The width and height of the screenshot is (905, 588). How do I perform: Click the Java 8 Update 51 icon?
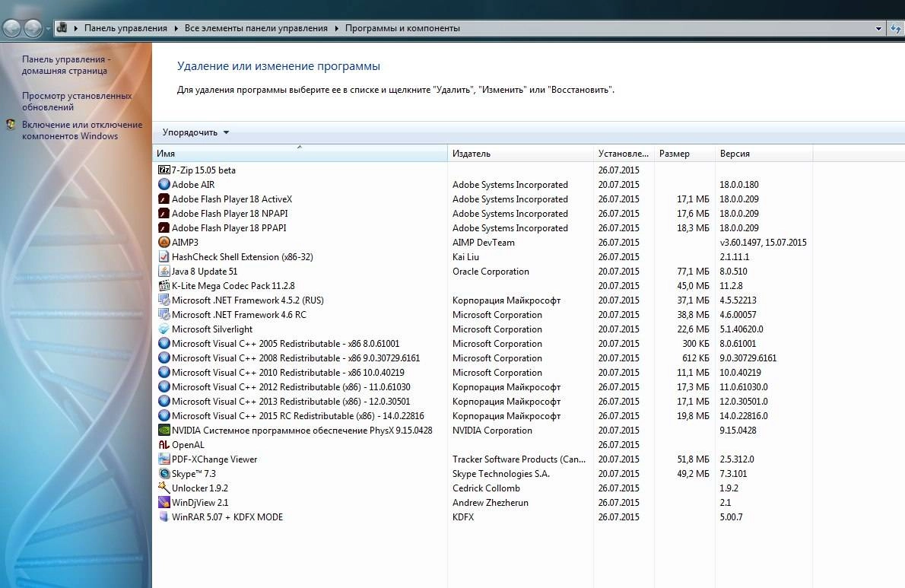(x=164, y=271)
